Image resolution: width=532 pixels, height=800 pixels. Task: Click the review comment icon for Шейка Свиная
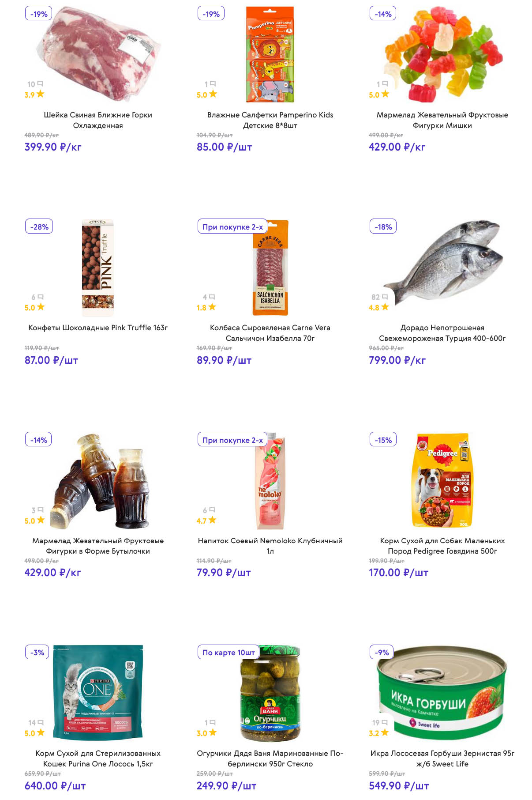tap(41, 84)
